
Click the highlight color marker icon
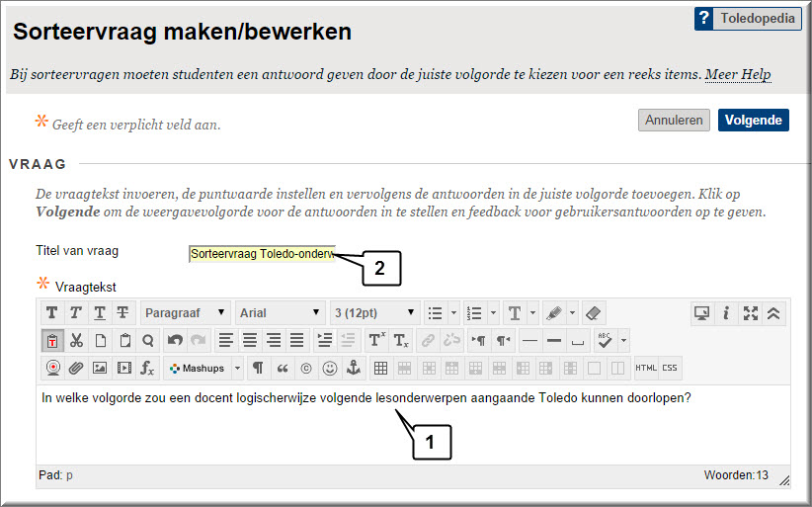553,312
